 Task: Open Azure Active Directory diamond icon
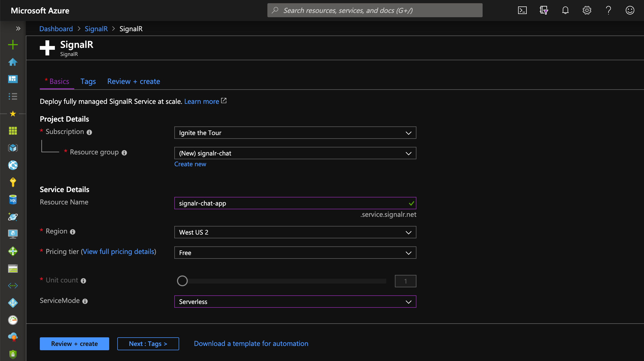point(13,303)
